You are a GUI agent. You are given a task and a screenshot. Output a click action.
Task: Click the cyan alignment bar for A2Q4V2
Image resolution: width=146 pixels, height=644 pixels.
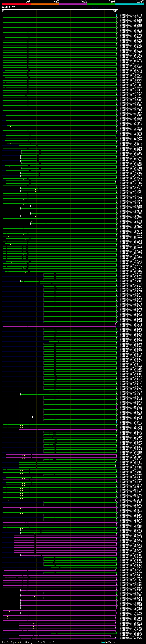click(x=60, y=15)
